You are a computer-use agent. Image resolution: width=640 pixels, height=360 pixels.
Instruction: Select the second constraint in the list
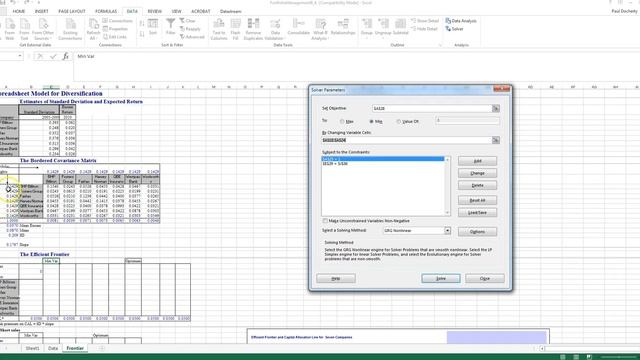(x=383, y=164)
